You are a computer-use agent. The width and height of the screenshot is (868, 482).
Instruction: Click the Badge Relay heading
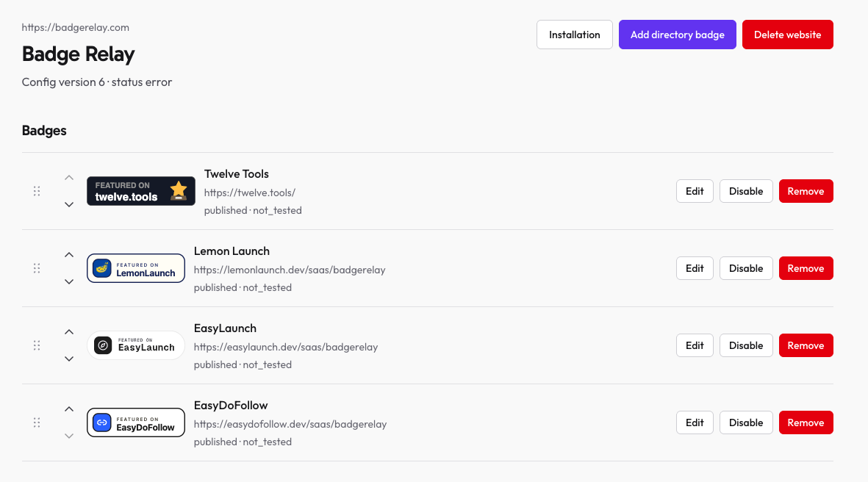[x=78, y=54]
